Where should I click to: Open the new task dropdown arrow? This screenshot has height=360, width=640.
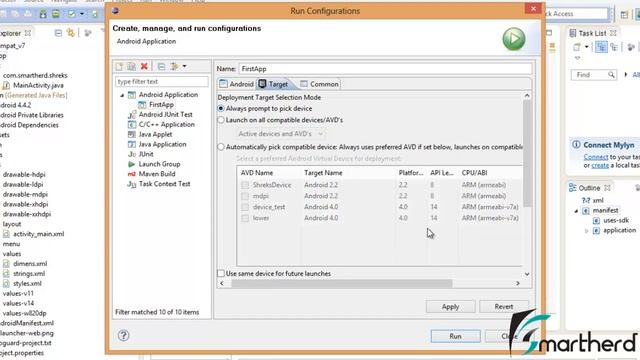[x=587, y=47]
